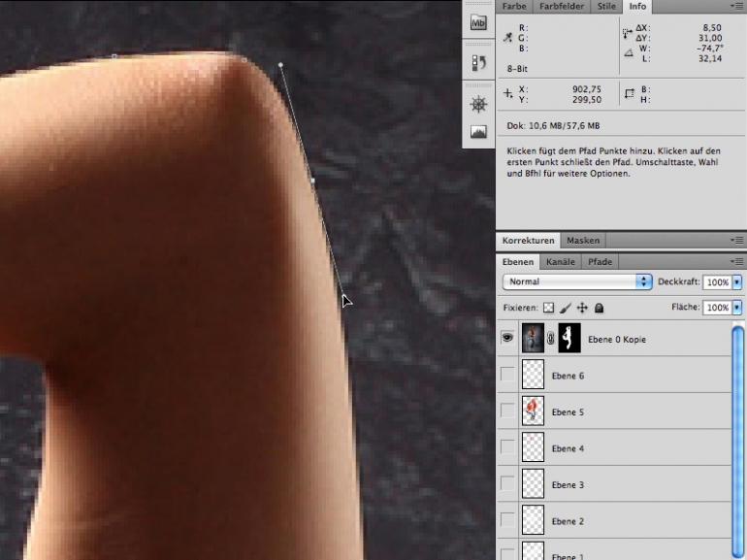Screen dimensions: 747x560
Task: Hide the Ebene 0 Kopie layer
Action: (x=507, y=338)
